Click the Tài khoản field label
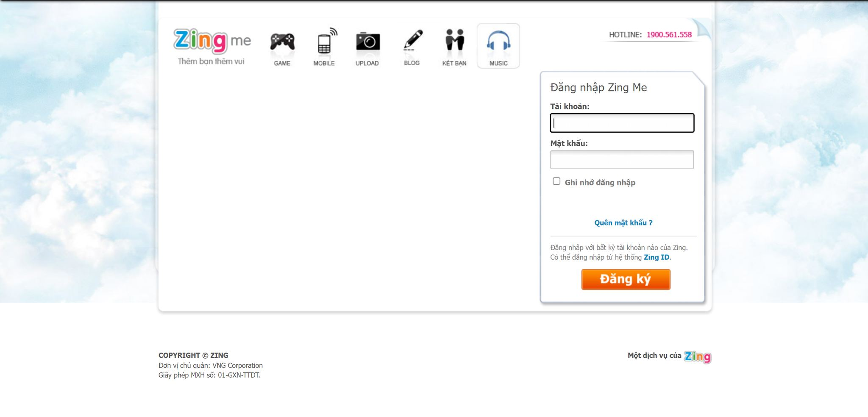The height and width of the screenshot is (417, 868). pyautogui.click(x=570, y=106)
